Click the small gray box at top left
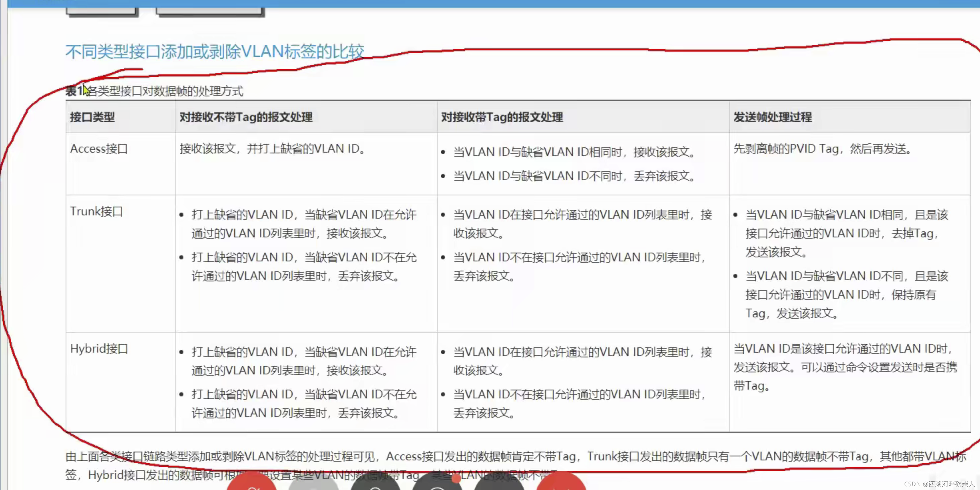This screenshot has width=980, height=490. coord(101,11)
